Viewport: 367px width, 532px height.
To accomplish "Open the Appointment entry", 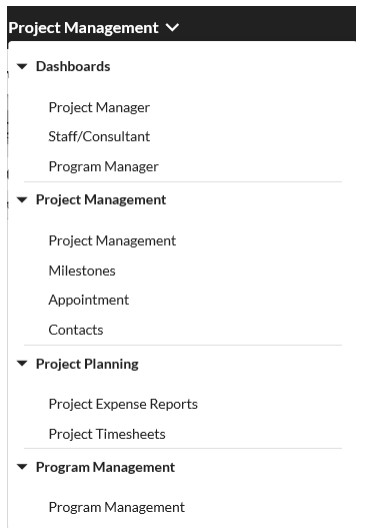I will (x=89, y=300).
